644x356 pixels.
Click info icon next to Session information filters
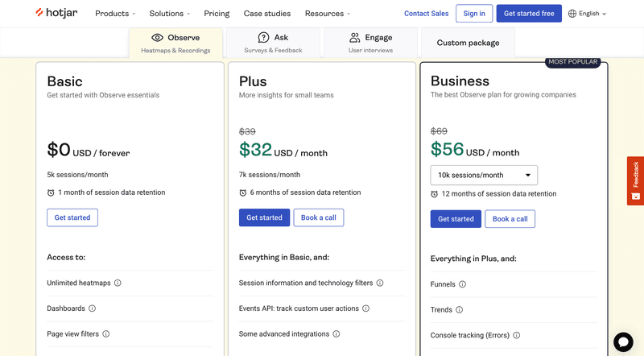coord(380,284)
